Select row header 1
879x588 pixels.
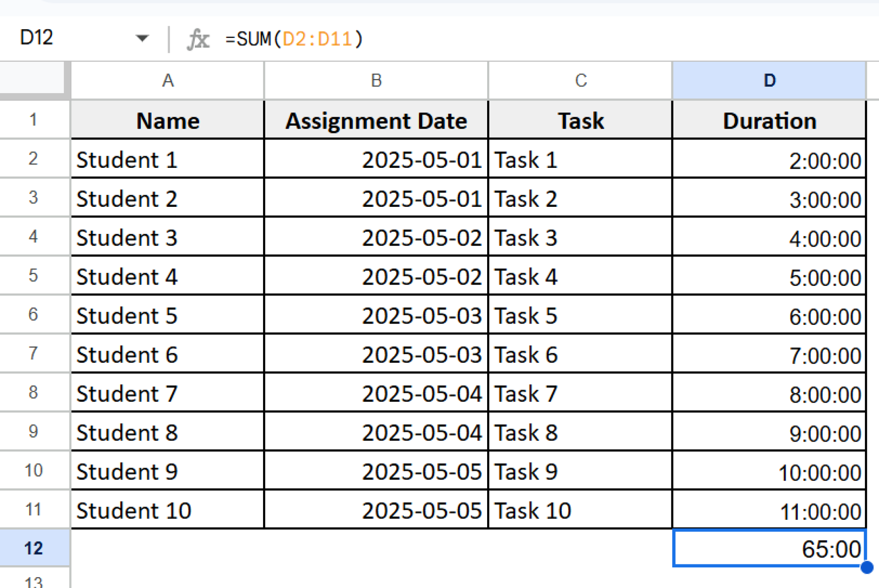point(34,120)
